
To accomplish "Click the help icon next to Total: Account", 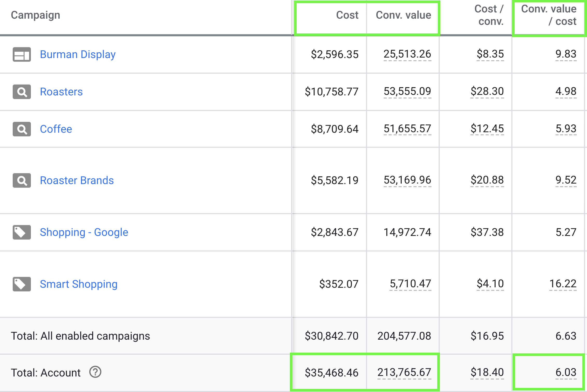I will pos(95,372).
